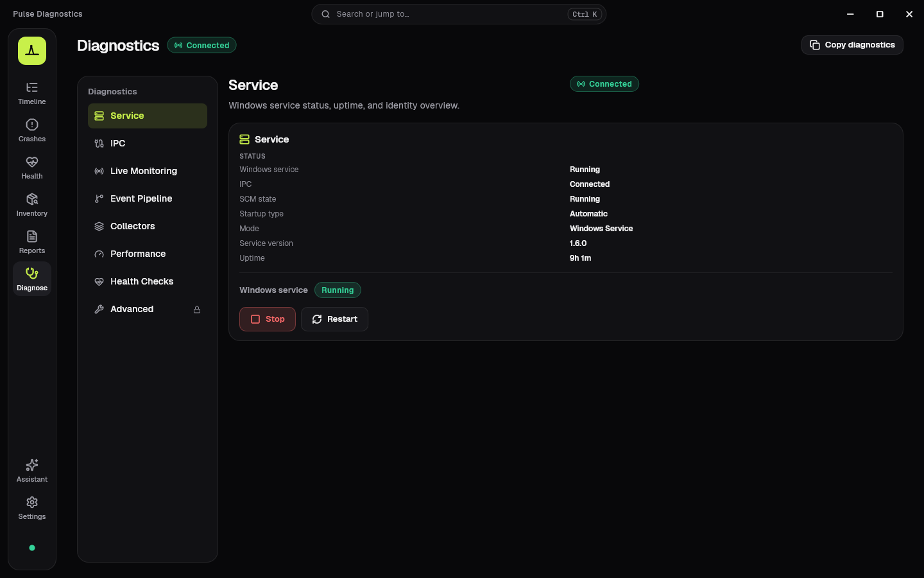This screenshot has width=924, height=578.
Task: Open Settings from the sidebar
Action: coord(32,508)
